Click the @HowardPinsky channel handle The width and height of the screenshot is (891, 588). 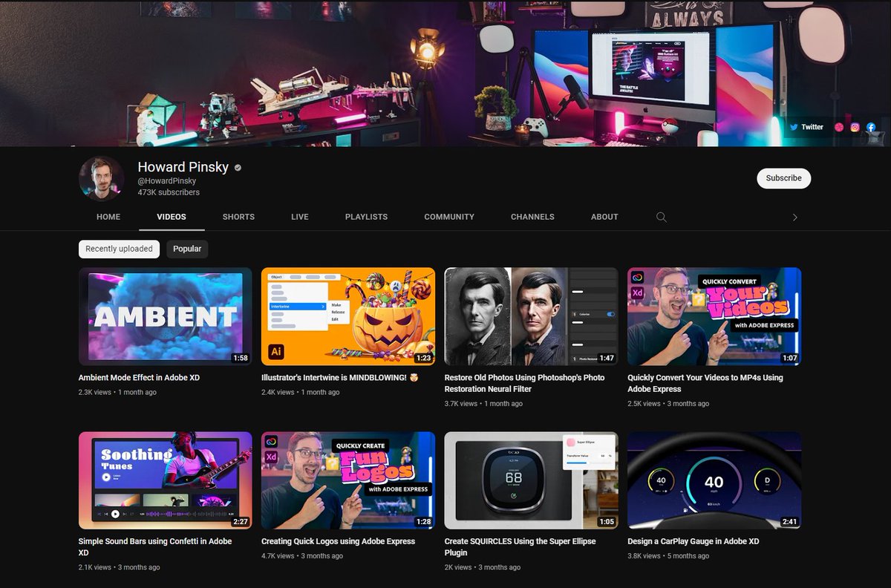click(x=167, y=181)
